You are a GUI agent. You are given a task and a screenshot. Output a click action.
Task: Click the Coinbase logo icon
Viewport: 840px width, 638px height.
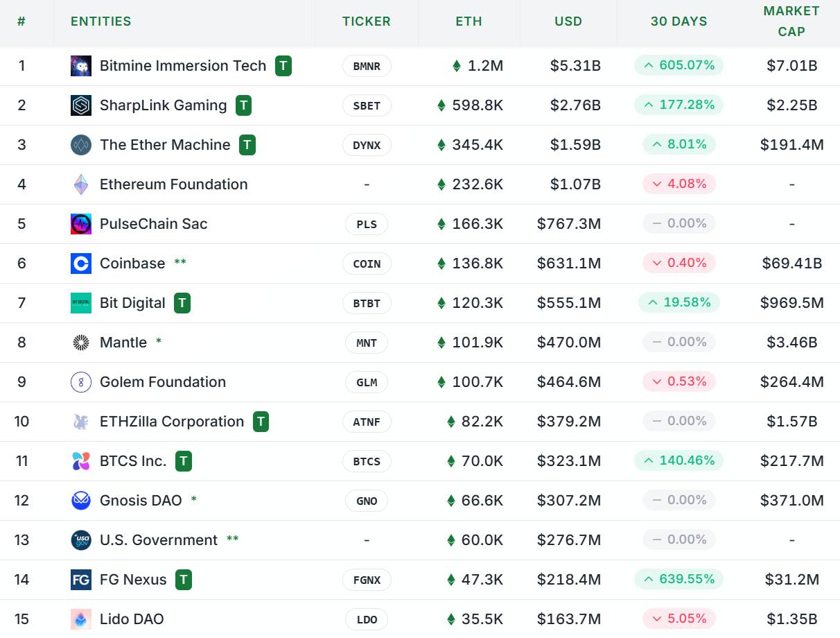[81, 264]
